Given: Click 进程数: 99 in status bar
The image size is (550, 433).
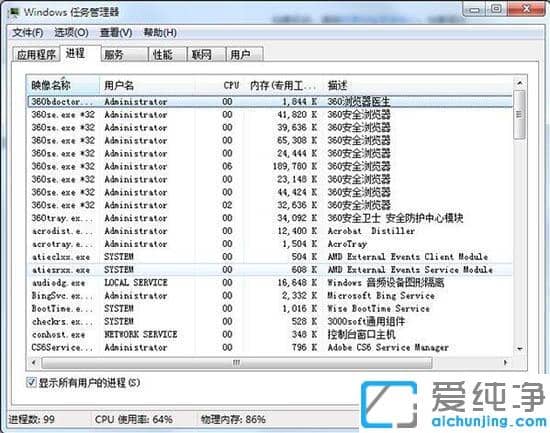Looking at the screenshot, I should pyautogui.click(x=32, y=419).
